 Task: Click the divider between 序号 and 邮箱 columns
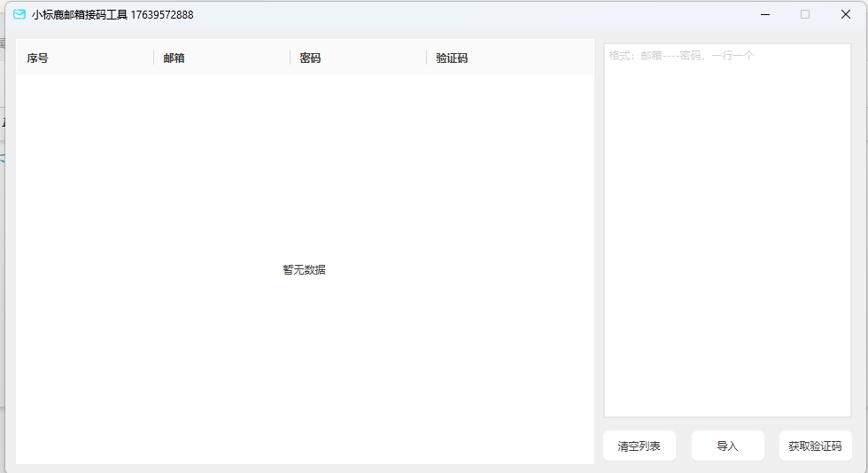(154, 58)
